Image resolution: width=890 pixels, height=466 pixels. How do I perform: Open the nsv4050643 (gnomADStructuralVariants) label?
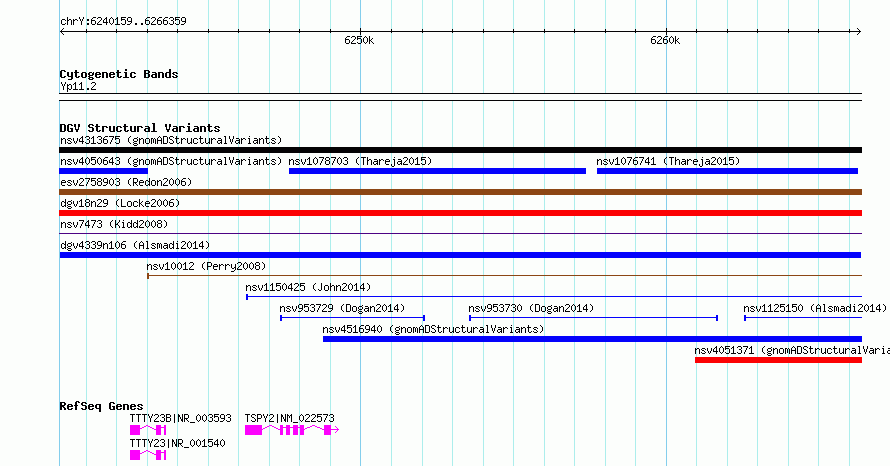tap(171, 161)
